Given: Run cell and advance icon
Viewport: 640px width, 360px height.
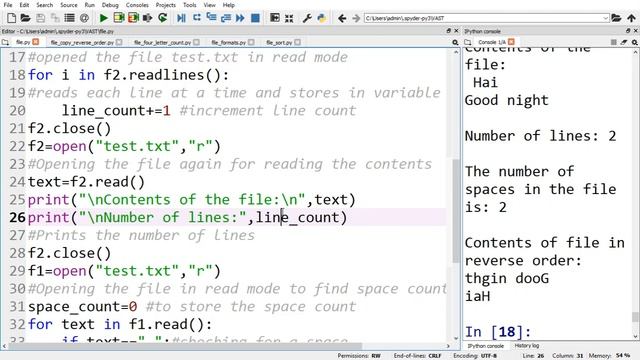Looking at the screenshot, I should [x=133, y=18].
